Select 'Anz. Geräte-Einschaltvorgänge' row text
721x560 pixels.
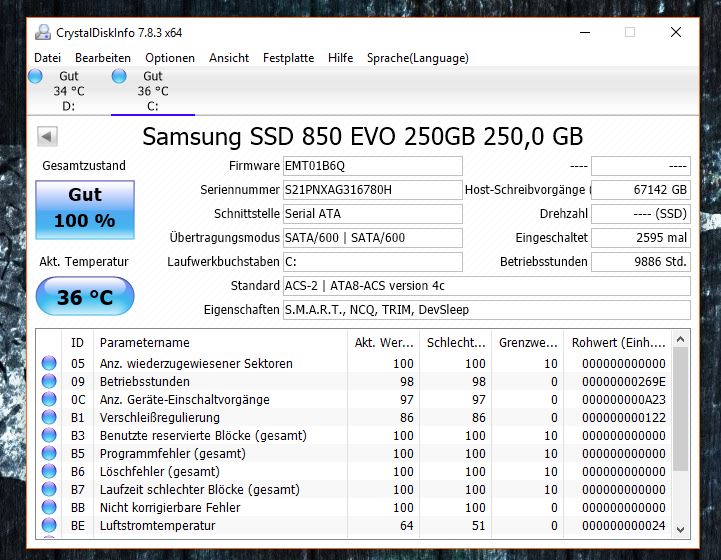click(x=185, y=400)
